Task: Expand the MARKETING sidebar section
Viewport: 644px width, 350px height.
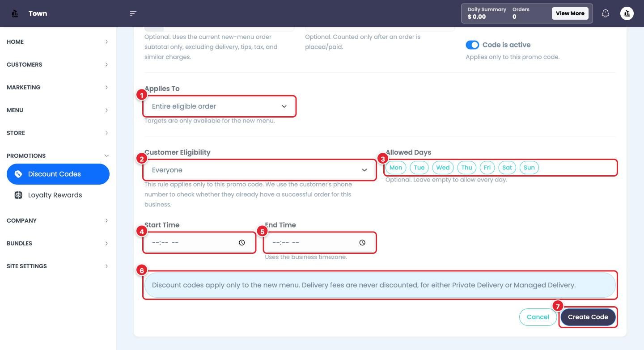Action: (57, 87)
